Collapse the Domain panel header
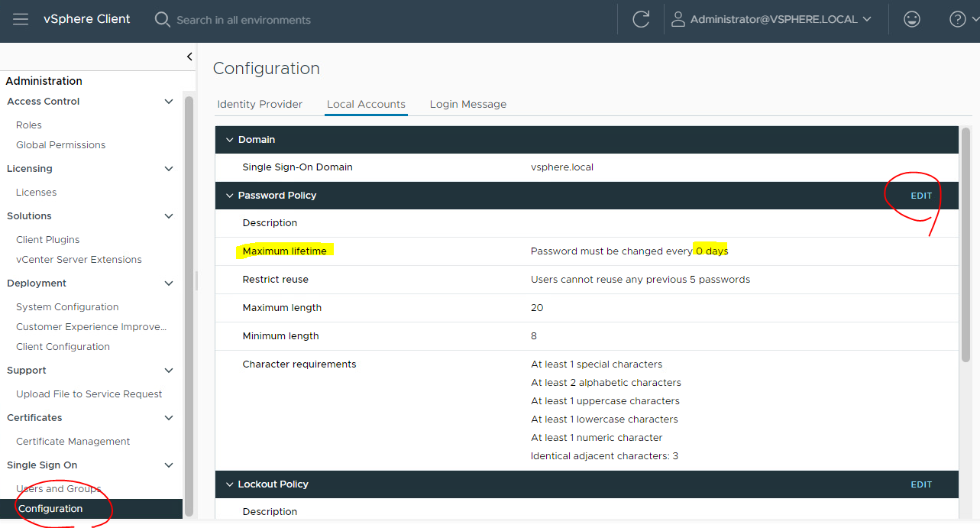 pyautogui.click(x=229, y=140)
